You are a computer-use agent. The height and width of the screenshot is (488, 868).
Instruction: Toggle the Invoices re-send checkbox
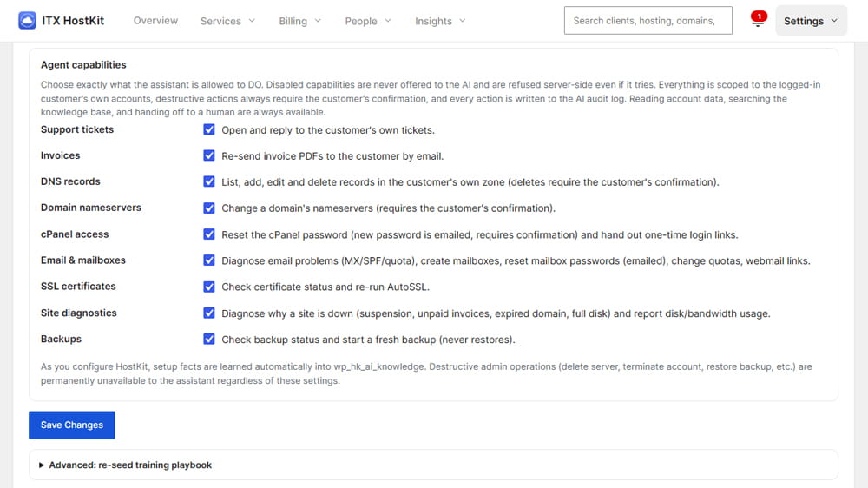pos(208,155)
